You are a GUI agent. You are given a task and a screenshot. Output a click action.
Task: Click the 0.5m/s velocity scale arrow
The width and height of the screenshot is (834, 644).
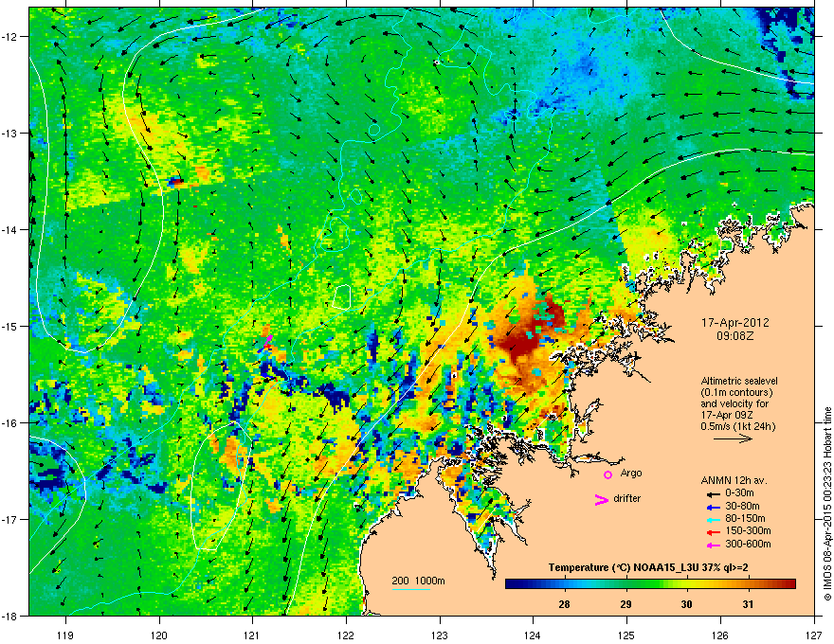733,438
